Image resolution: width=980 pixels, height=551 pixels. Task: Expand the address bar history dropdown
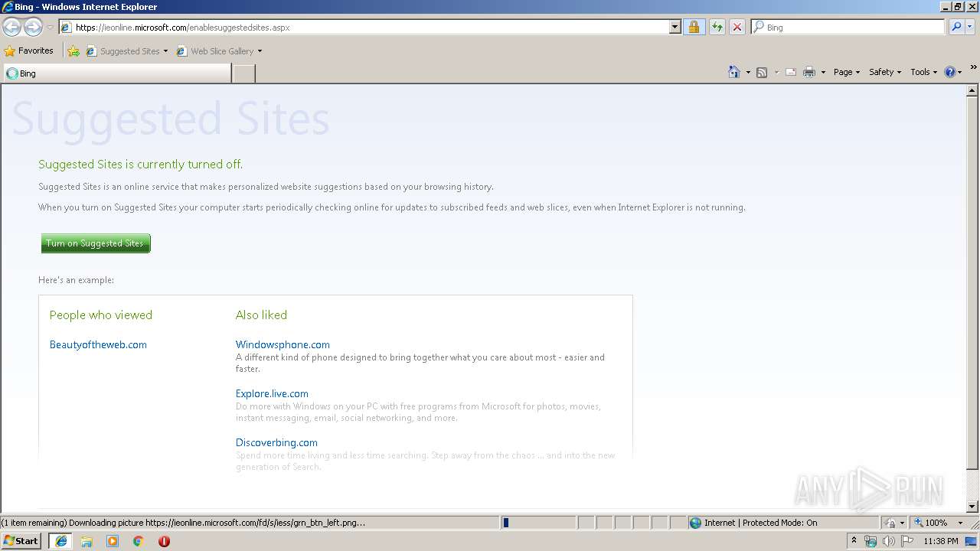(675, 28)
